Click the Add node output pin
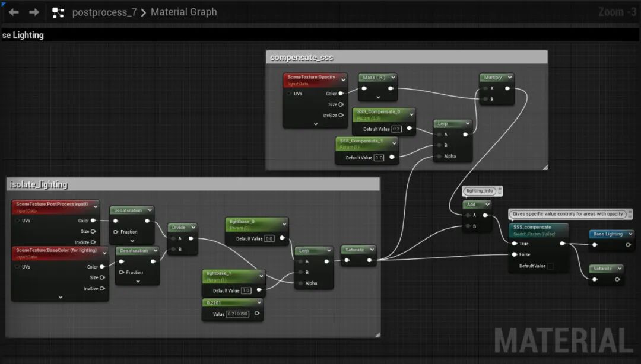This screenshot has height=364, width=641. (x=485, y=215)
